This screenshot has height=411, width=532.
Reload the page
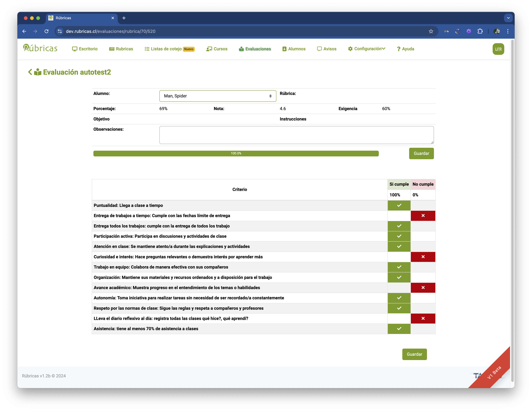point(46,31)
